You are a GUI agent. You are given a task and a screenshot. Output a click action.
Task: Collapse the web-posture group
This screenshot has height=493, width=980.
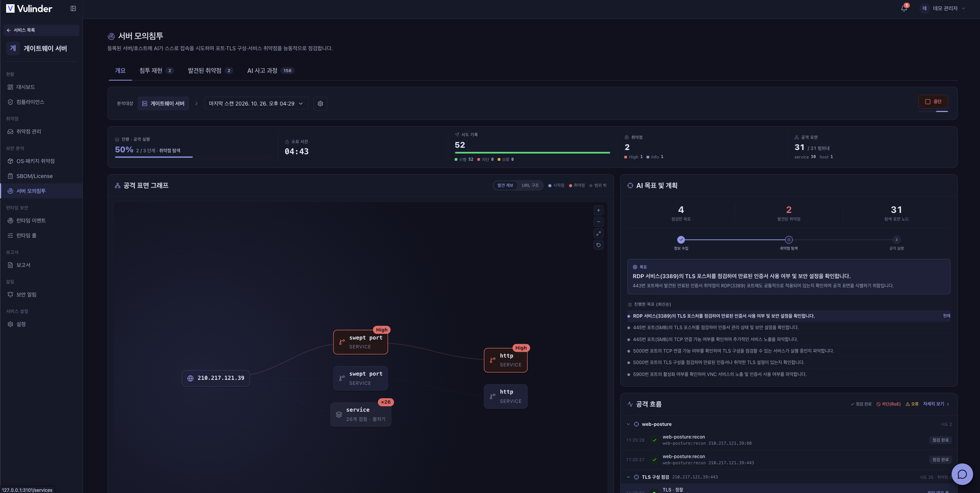(x=628, y=424)
